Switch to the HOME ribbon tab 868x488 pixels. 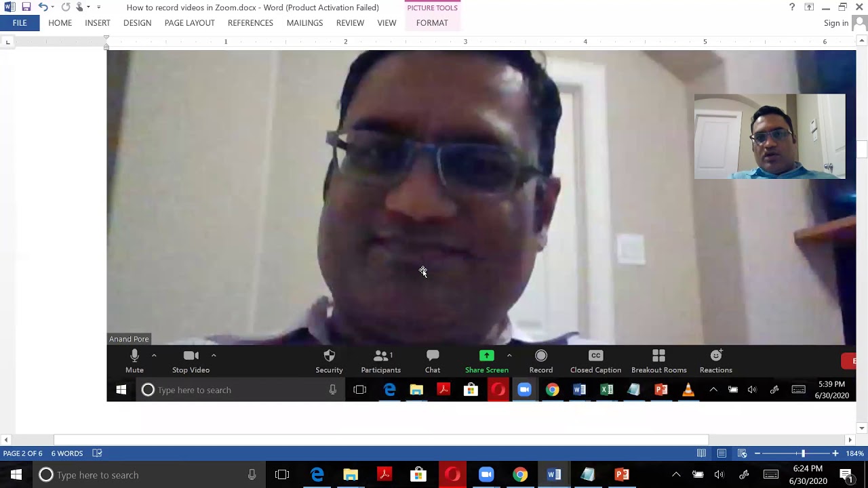pyautogui.click(x=60, y=23)
